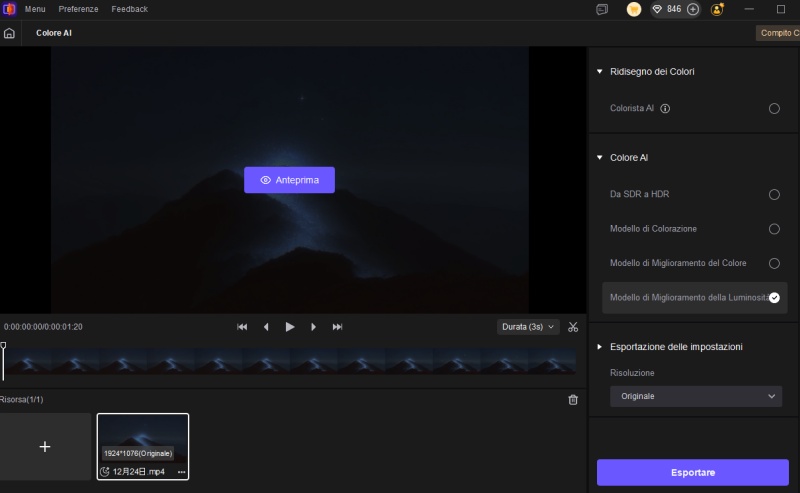800x493 pixels.
Task: Click the scissors trim icon
Action: click(573, 327)
